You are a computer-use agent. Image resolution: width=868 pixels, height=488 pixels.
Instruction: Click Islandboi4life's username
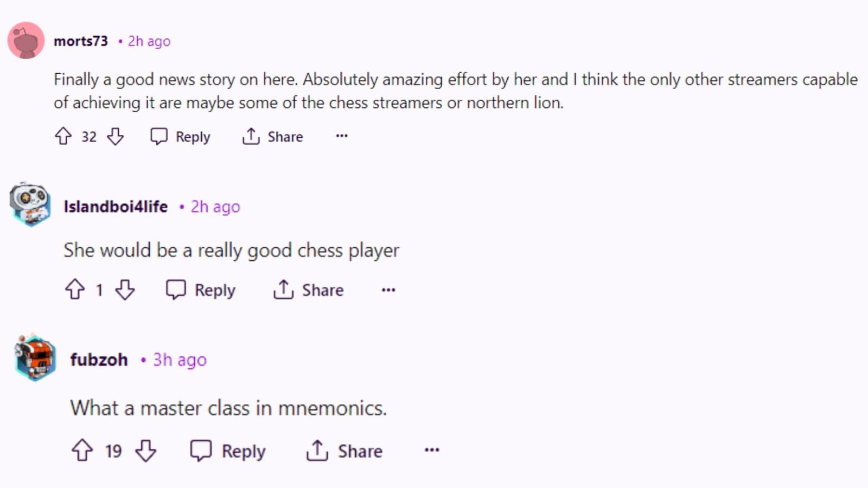click(116, 207)
